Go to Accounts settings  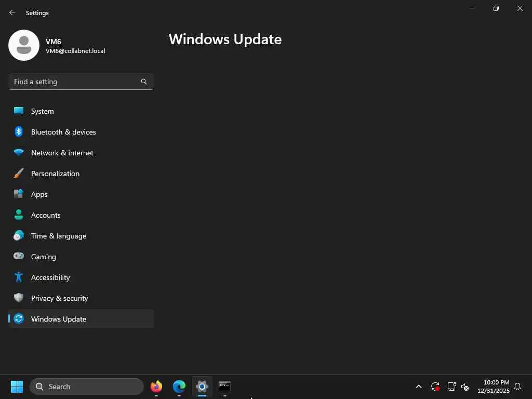click(81, 215)
